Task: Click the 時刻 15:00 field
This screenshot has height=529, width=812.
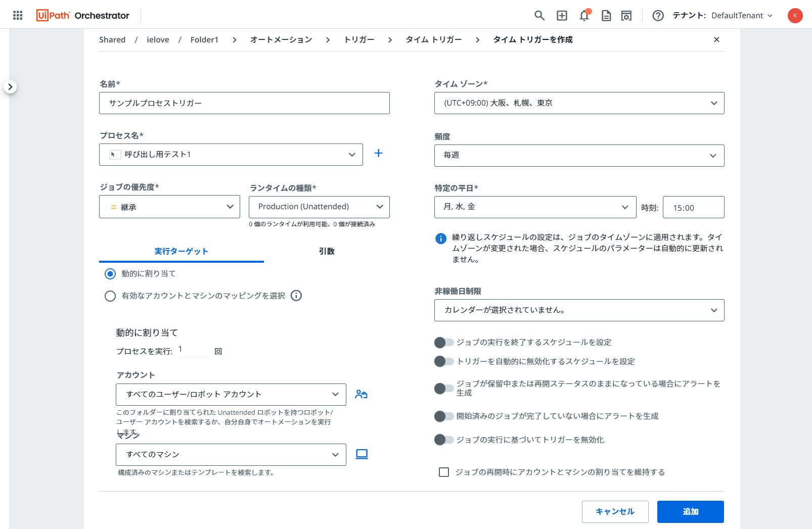Action: (x=693, y=207)
